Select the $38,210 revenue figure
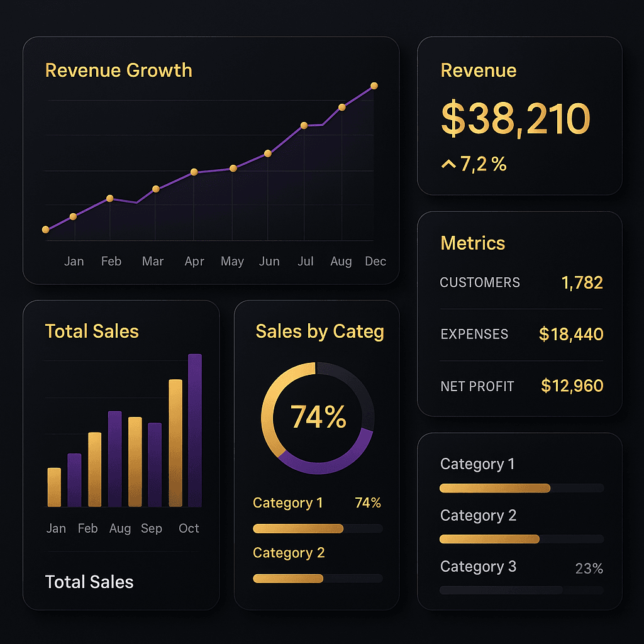644x644 pixels. tap(516, 119)
